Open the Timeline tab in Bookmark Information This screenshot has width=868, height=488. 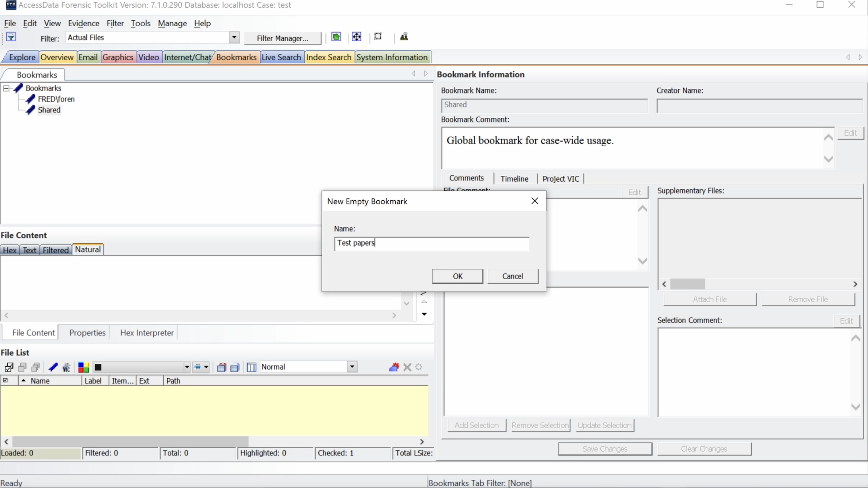(514, 179)
